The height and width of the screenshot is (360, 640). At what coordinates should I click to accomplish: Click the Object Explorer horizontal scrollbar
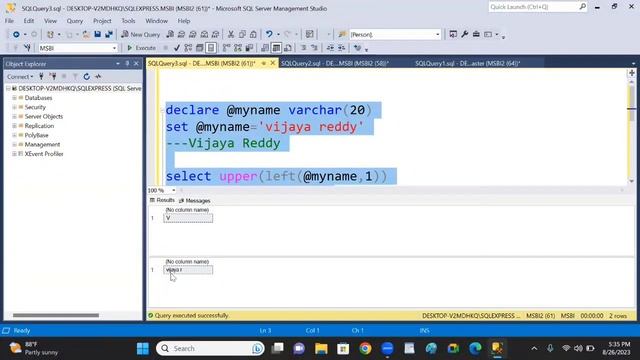click(x=56, y=315)
